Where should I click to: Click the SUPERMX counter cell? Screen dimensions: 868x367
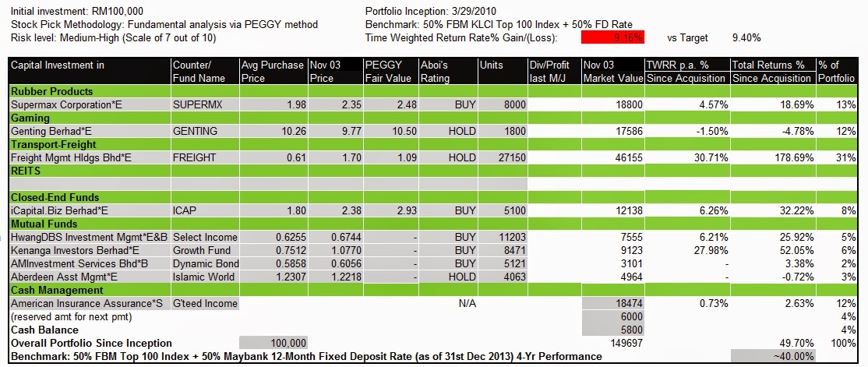coord(206,104)
